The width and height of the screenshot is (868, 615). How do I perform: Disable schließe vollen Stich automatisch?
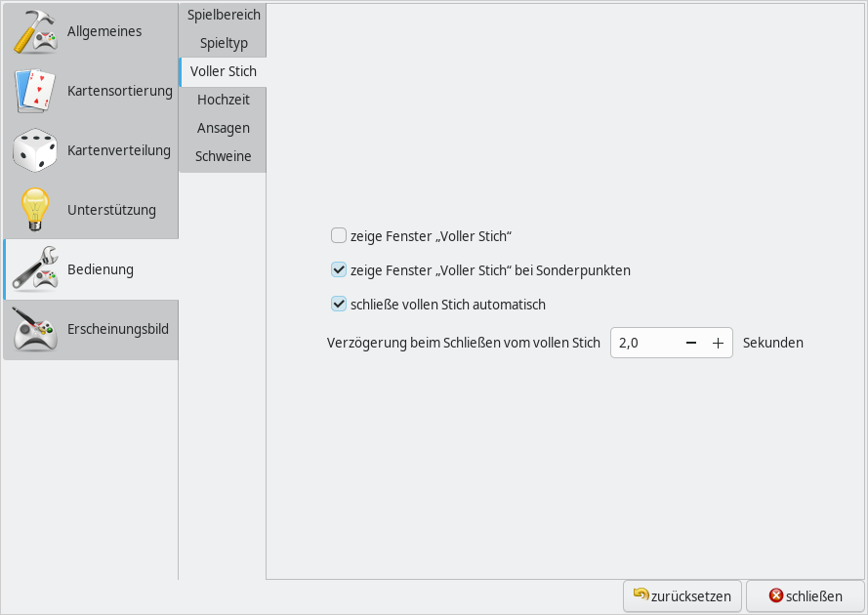coord(339,304)
